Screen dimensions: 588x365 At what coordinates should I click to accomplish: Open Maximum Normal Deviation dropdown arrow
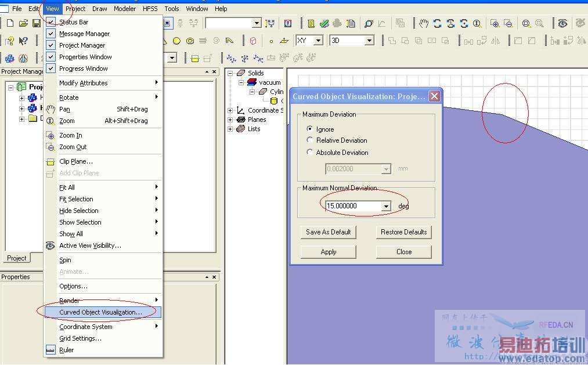[x=386, y=206]
